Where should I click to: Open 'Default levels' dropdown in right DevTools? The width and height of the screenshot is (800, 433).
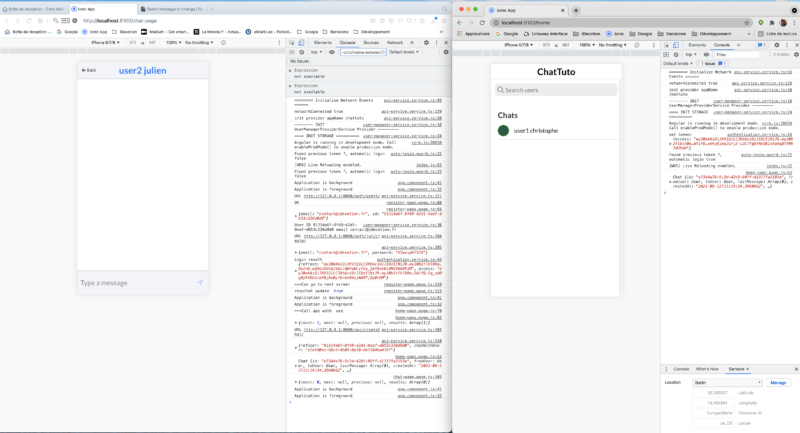click(678, 64)
